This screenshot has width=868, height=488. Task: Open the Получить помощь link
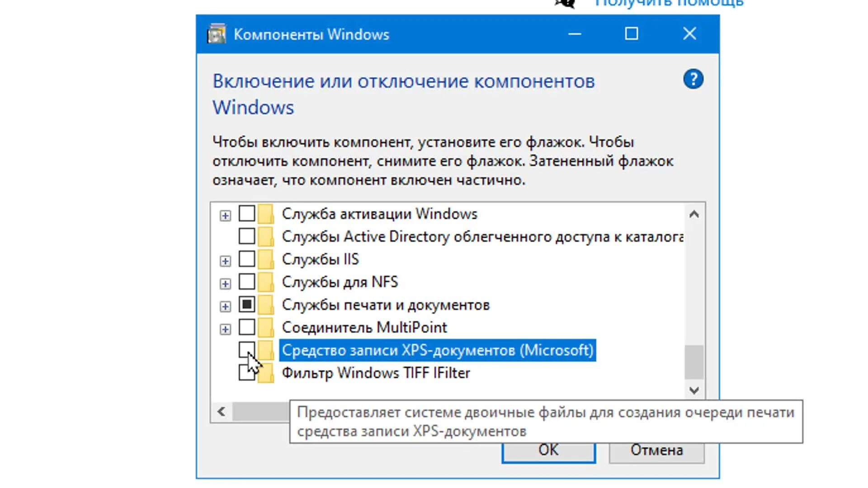669,4
